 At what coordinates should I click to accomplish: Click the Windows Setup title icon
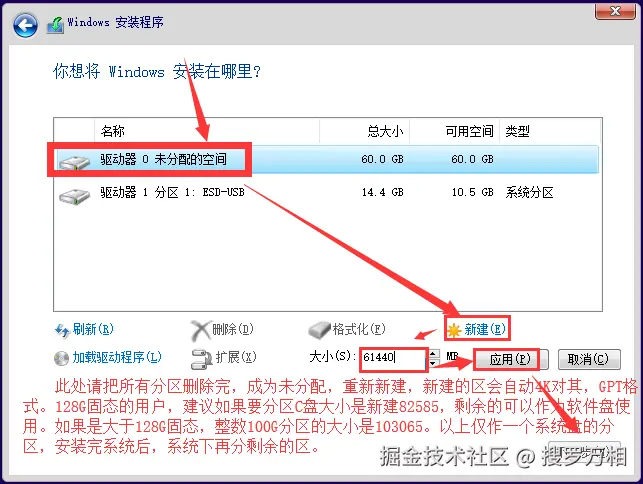(55, 25)
